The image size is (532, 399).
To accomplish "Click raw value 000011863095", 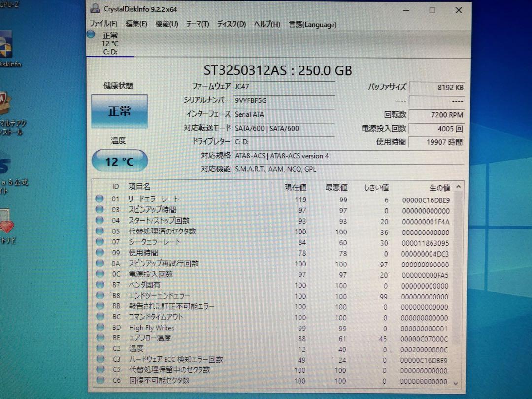I will click(425, 243).
